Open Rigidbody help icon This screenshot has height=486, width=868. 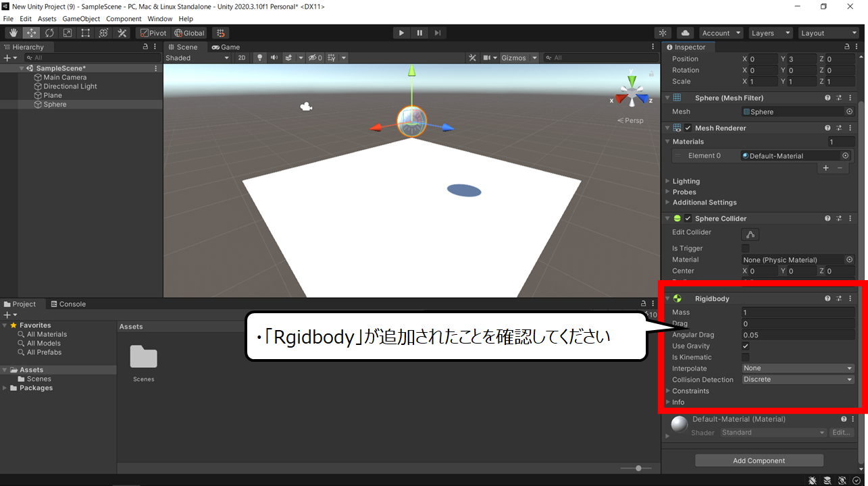pyautogui.click(x=827, y=298)
